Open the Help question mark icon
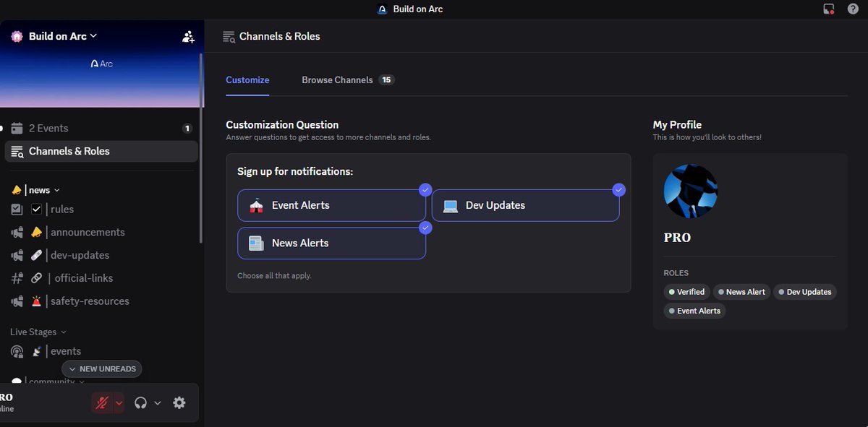868x427 pixels. (853, 9)
